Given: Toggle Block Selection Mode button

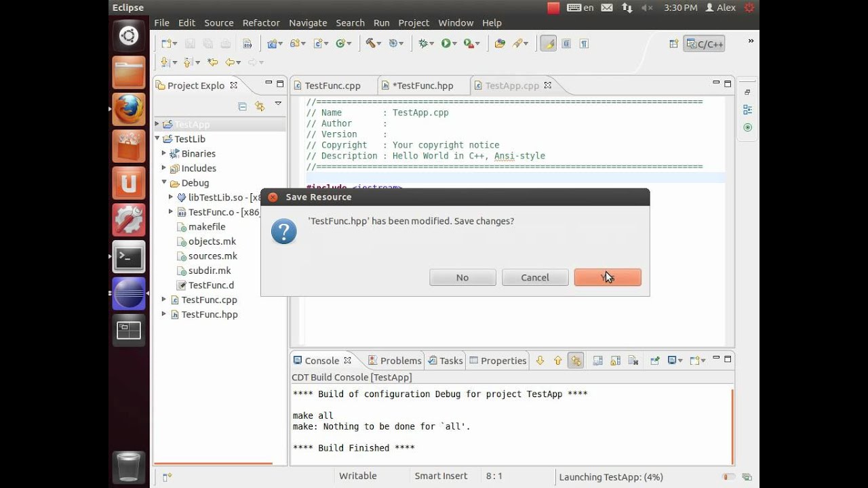Looking at the screenshot, I should (x=566, y=43).
